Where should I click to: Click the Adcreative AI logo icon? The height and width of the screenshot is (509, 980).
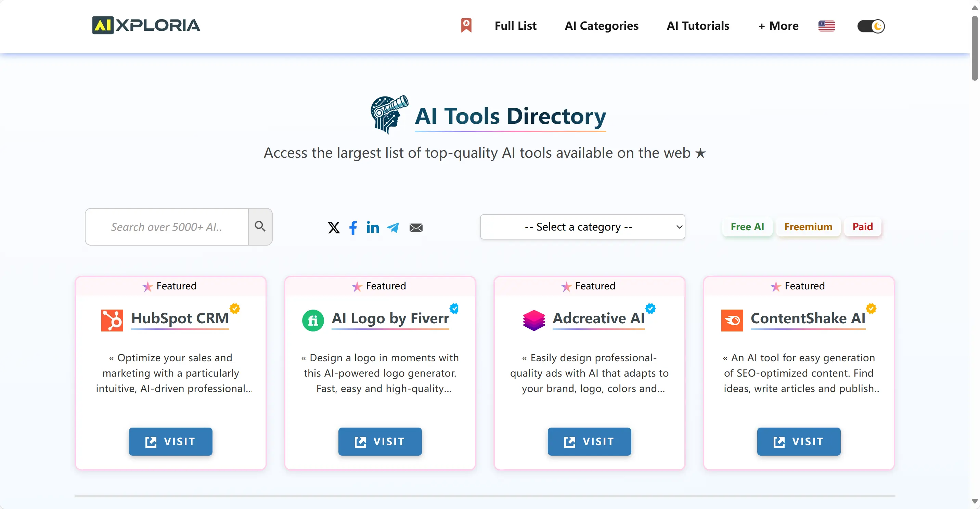tap(534, 320)
